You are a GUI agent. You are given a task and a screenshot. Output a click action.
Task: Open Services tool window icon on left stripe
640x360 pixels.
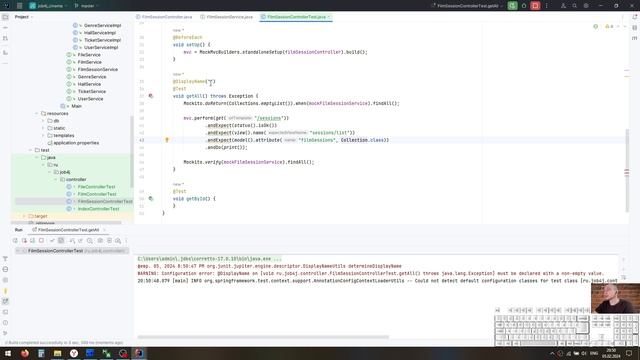pyautogui.click(x=5, y=280)
